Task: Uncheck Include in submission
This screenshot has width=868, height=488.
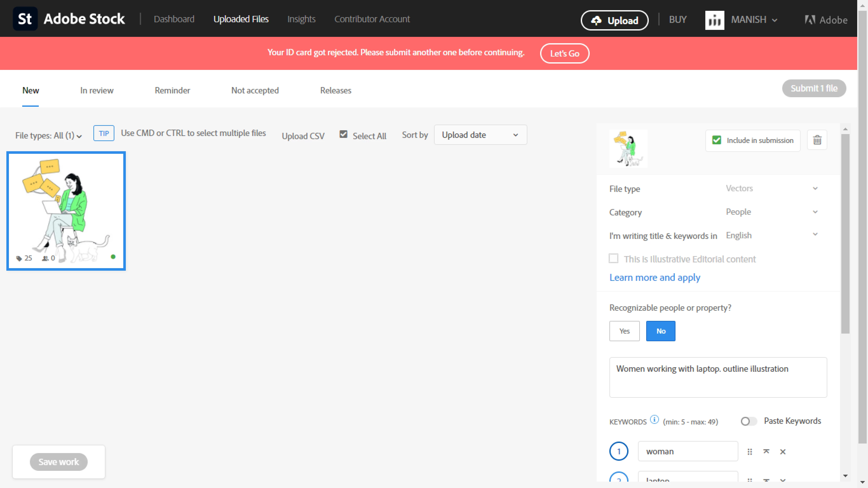Action: pyautogui.click(x=716, y=140)
